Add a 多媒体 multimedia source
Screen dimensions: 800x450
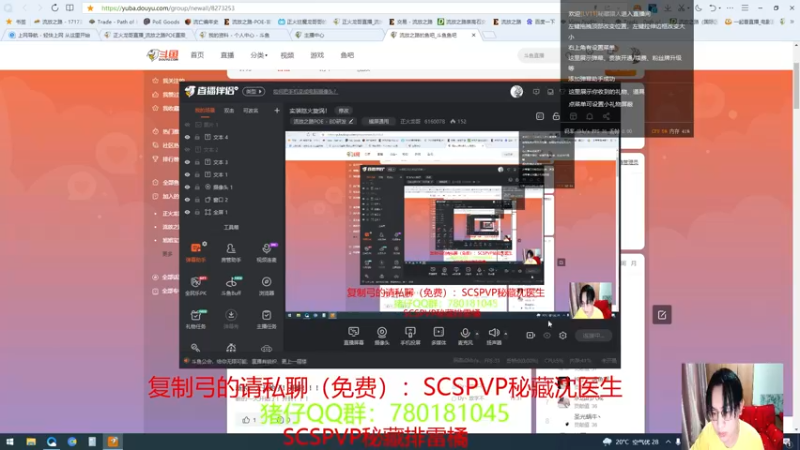tap(439, 336)
